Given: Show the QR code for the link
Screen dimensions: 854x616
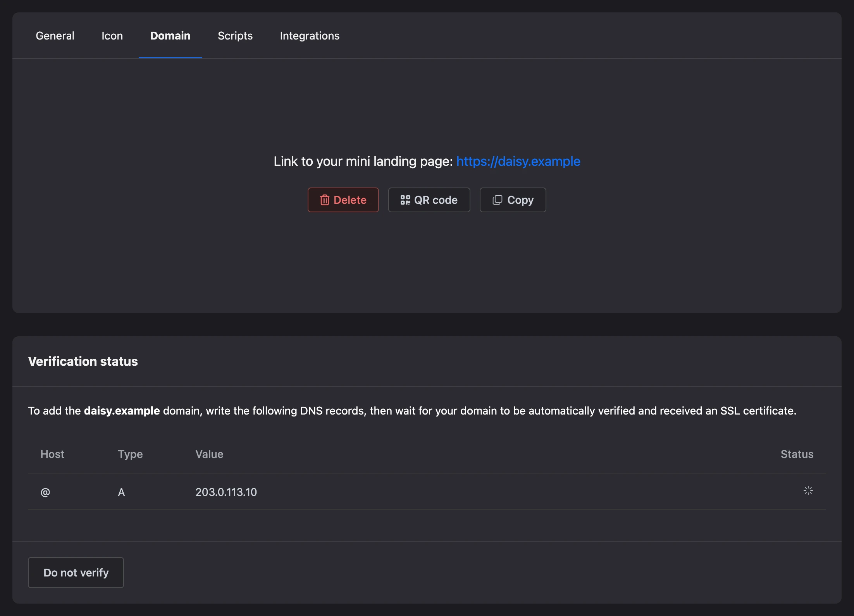Looking at the screenshot, I should pyautogui.click(x=429, y=200).
